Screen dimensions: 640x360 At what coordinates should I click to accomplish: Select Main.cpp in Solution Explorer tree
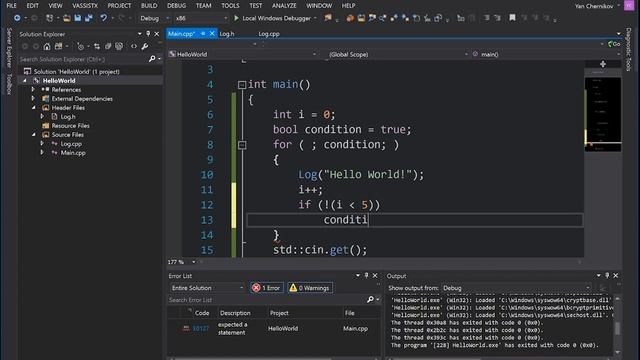click(73, 153)
